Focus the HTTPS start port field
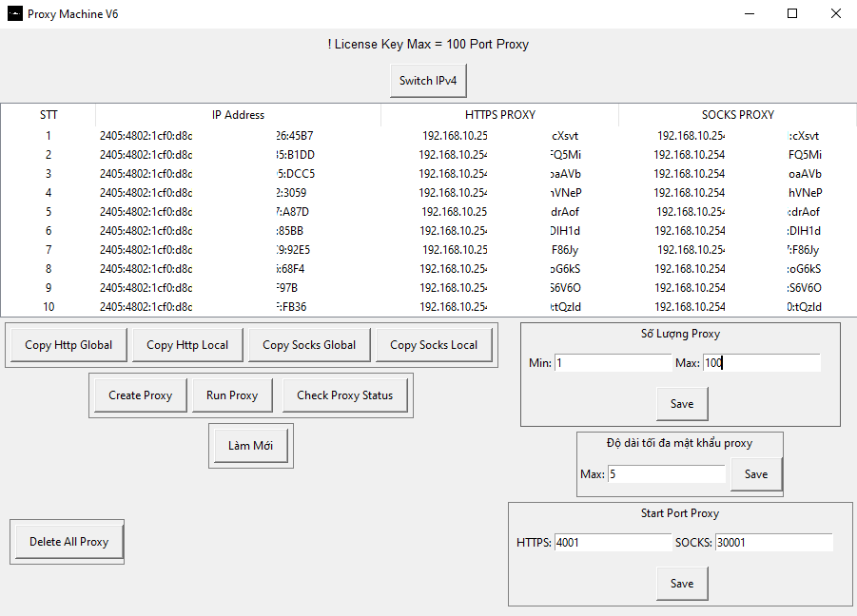 tap(614, 542)
